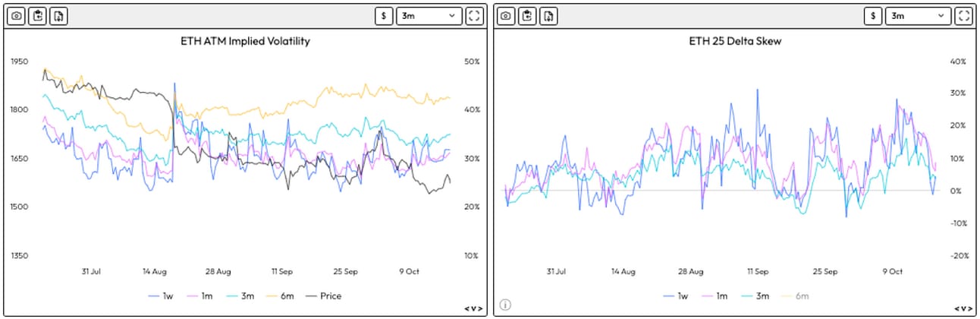Download the 25 Delta Skew chart data file
This screenshot has width=980, height=319.
tap(548, 15)
